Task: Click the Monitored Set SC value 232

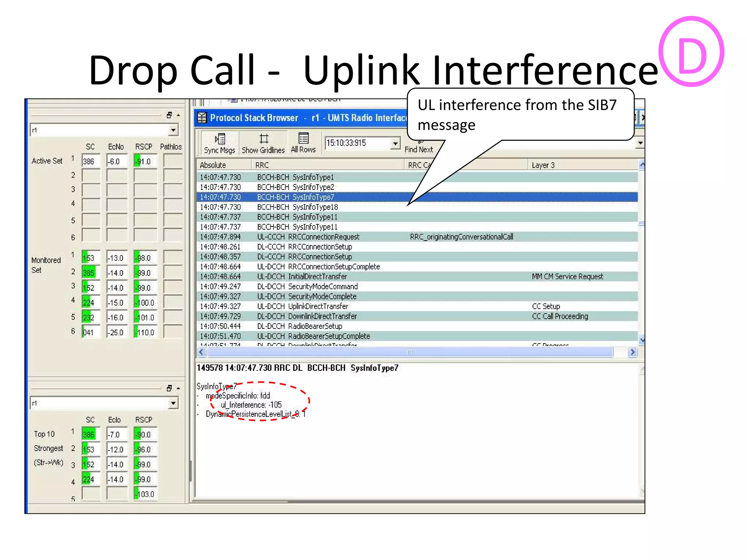Action: click(91, 318)
